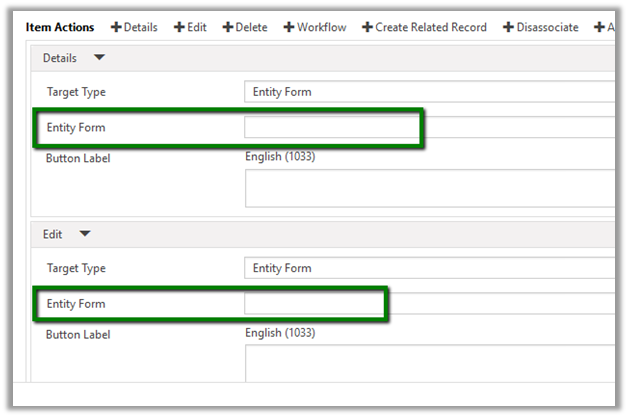This screenshot has width=628, height=417.
Task: Click Entity Form field in Details section
Action: (x=430, y=127)
